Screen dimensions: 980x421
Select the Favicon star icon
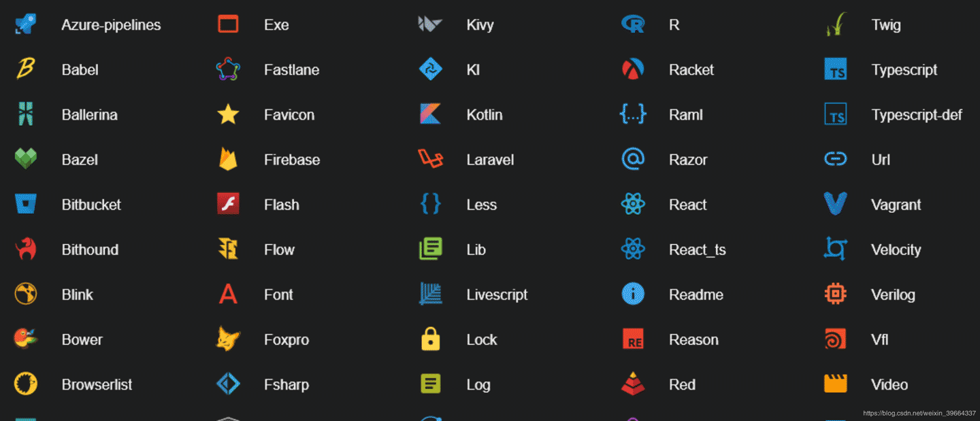227,114
